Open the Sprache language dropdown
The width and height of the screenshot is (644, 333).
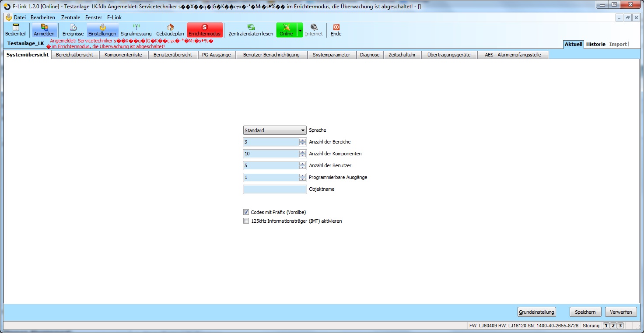pyautogui.click(x=275, y=130)
